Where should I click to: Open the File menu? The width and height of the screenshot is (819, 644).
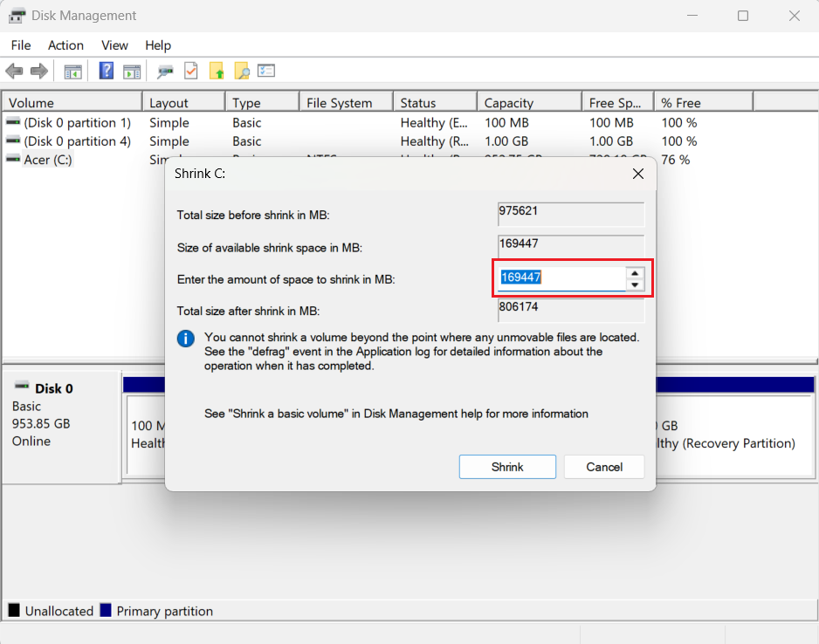[x=20, y=45]
